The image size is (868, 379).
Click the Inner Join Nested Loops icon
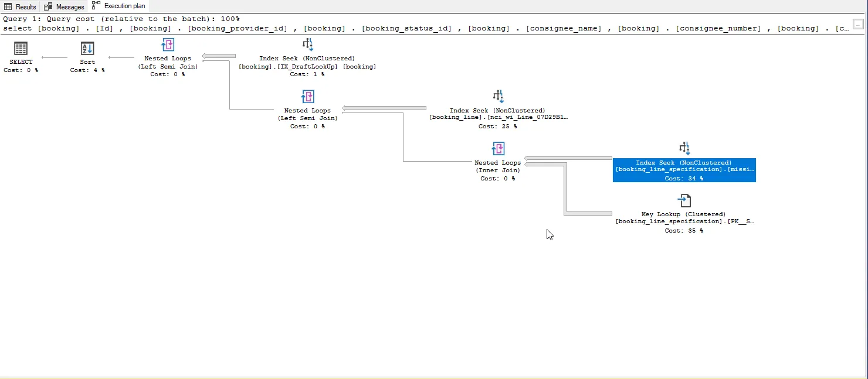(x=498, y=149)
